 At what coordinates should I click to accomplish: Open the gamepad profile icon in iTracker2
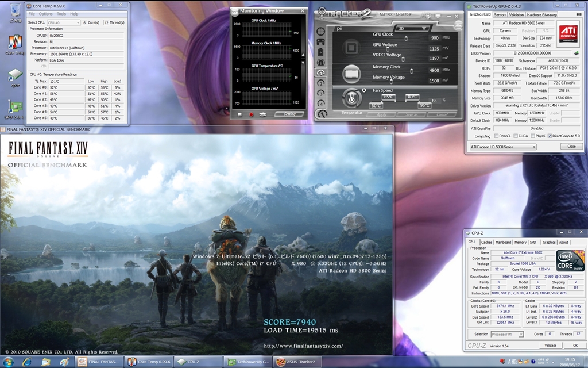pos(320,41)
